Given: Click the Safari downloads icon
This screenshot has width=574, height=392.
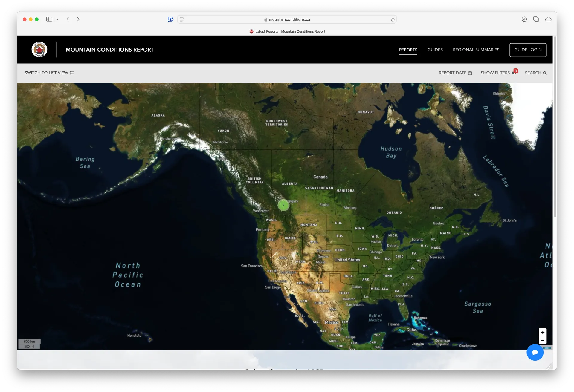Looking at the screenshot, I should [524, 19].
